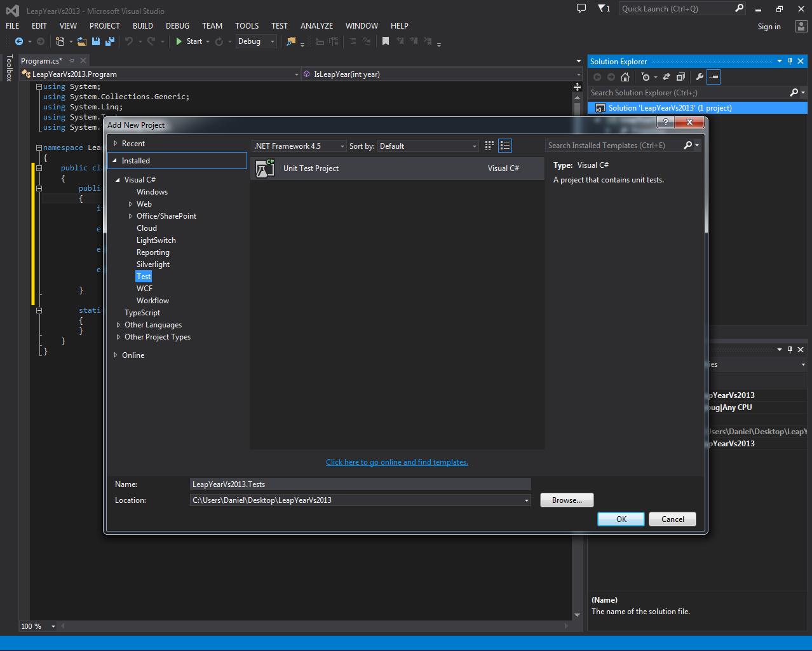Click the Save Program.cs disk icon
This screenshot has height=651, width=812.
96,41
